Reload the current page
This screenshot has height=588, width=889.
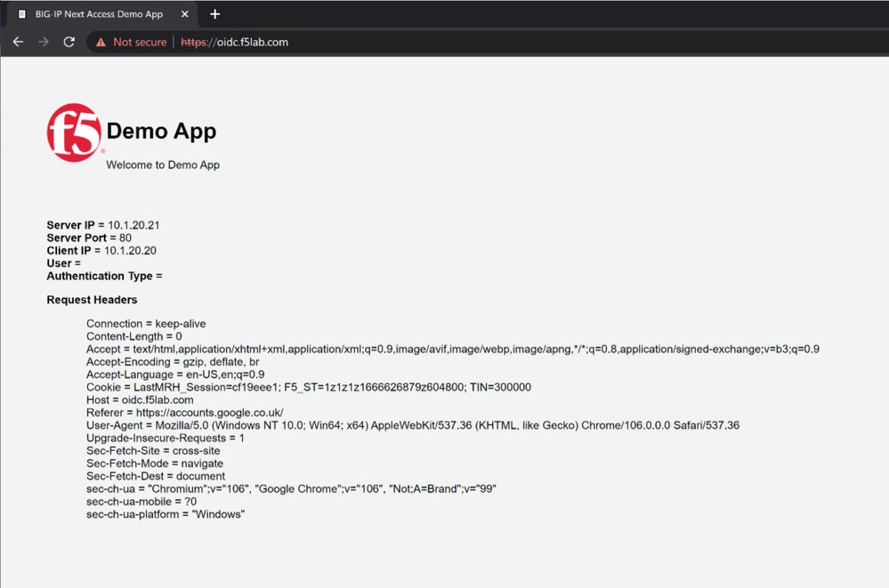[x=69, y=42]
